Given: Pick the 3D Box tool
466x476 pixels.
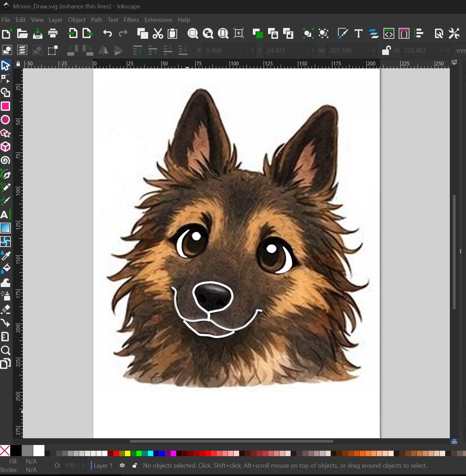Looking at the screenshot, I should 5,147.
